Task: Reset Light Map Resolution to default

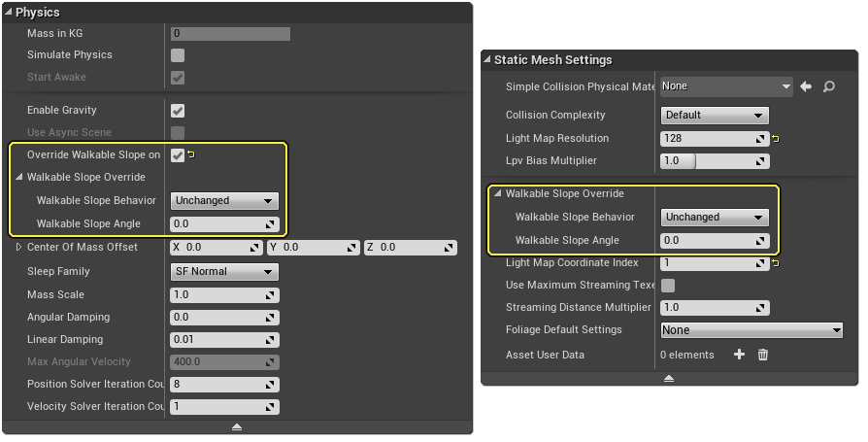Action: [776, 139]
